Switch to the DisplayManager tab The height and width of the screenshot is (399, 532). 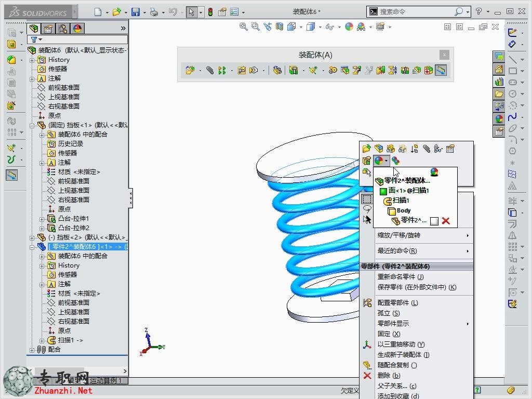[x=77, y=29]
